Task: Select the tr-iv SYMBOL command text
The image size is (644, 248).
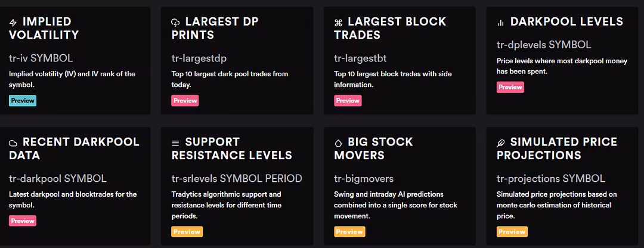Action: click(41, 58)
